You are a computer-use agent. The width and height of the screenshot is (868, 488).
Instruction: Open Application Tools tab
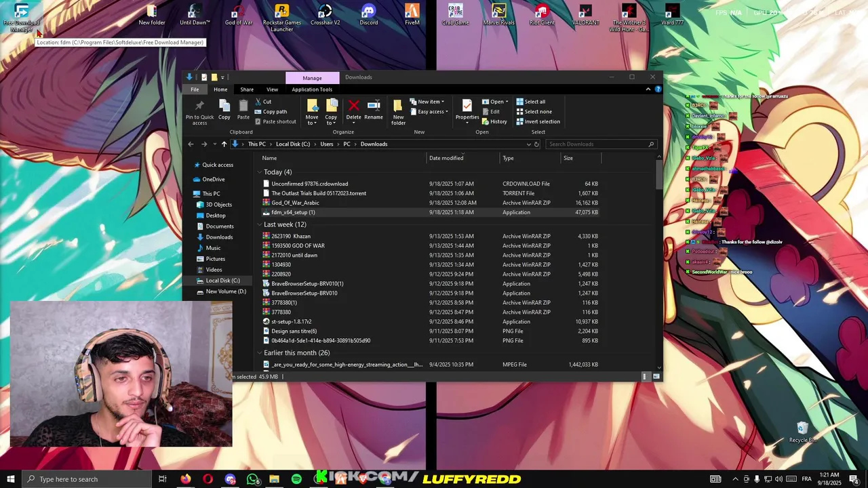(312, 89)
